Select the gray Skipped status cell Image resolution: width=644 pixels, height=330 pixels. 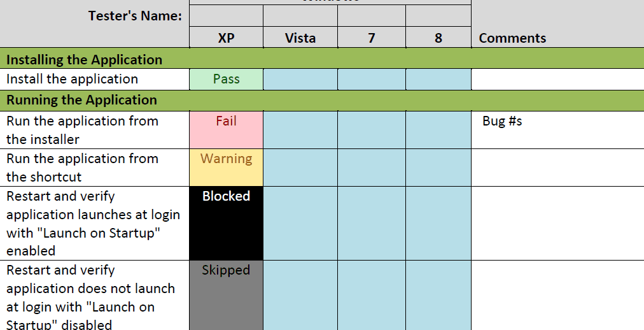point(226,296)
